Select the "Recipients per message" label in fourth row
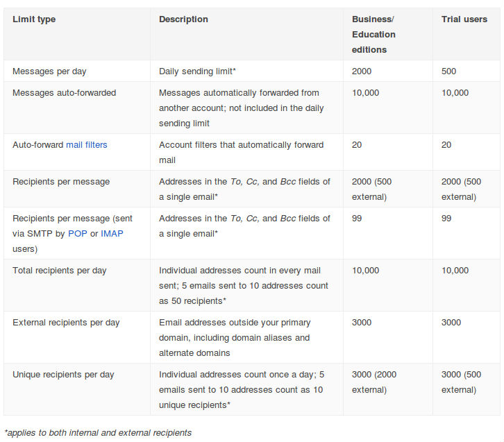 tap(61, 182)
